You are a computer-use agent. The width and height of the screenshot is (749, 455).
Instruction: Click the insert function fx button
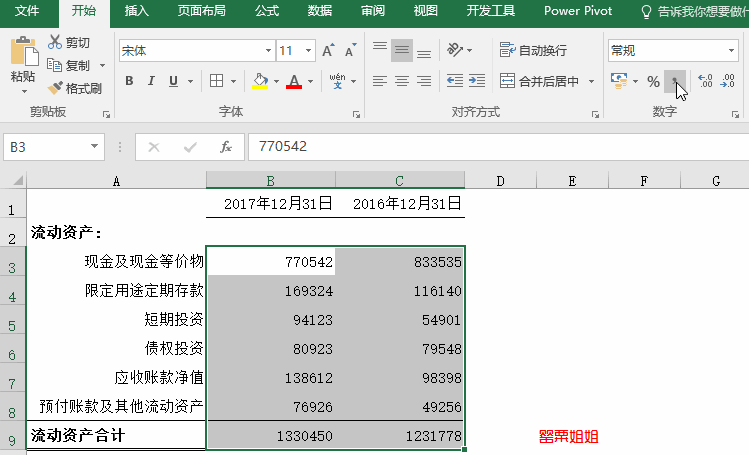225,147
